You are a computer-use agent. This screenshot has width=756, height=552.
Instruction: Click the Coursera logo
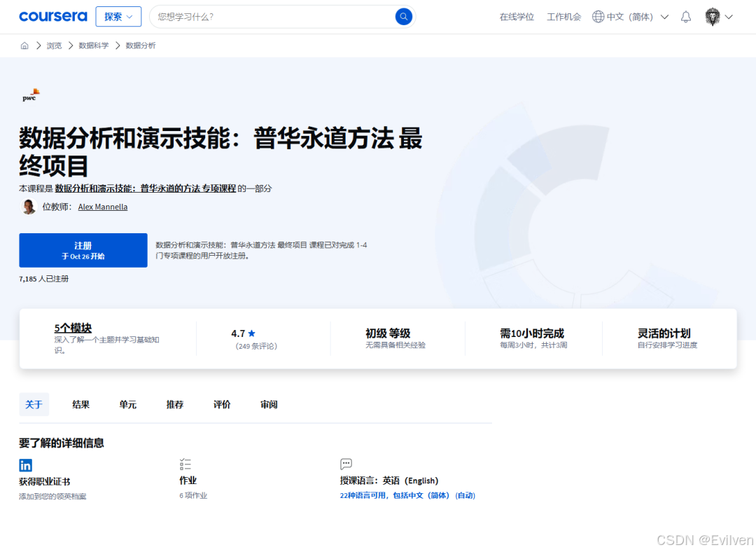point(53,16)
